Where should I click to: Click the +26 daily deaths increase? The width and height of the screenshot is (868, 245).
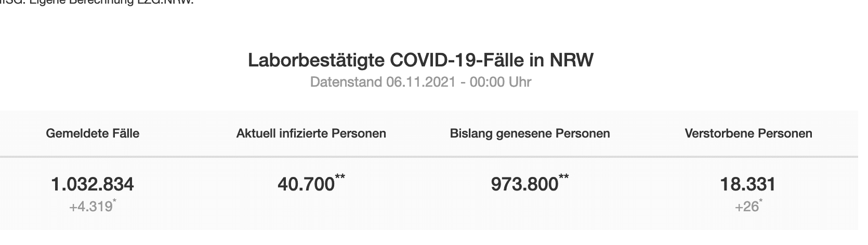click(x=746, y=207)
